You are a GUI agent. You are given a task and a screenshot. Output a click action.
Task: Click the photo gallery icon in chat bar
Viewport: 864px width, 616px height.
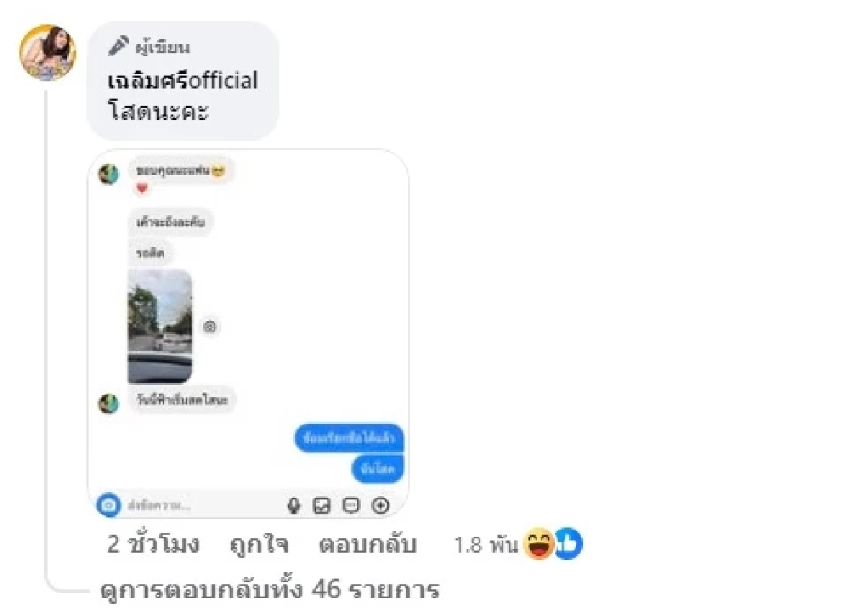pos(321,506)
